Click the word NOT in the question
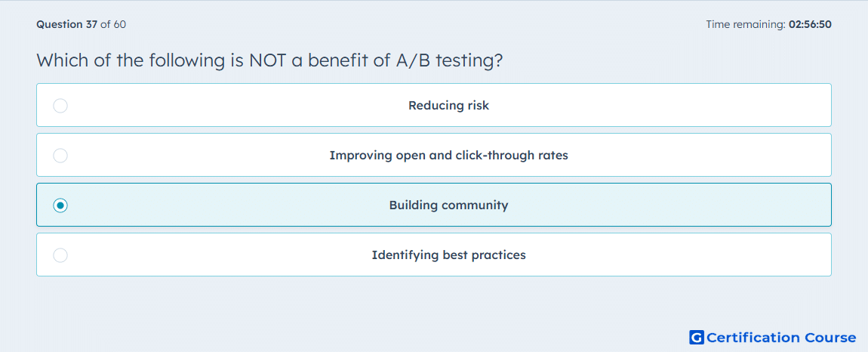This screenshot has width=868, height=352. pos(267,60)
